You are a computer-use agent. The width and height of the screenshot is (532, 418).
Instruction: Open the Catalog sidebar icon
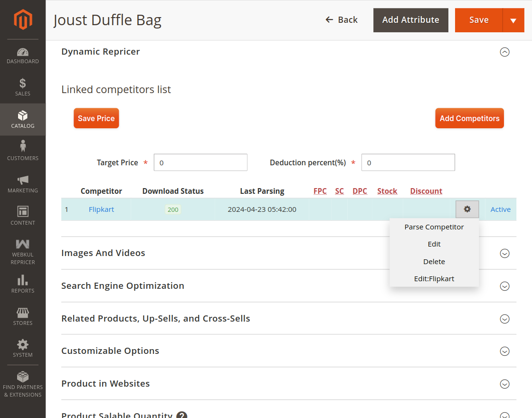(x=22, y=119)
